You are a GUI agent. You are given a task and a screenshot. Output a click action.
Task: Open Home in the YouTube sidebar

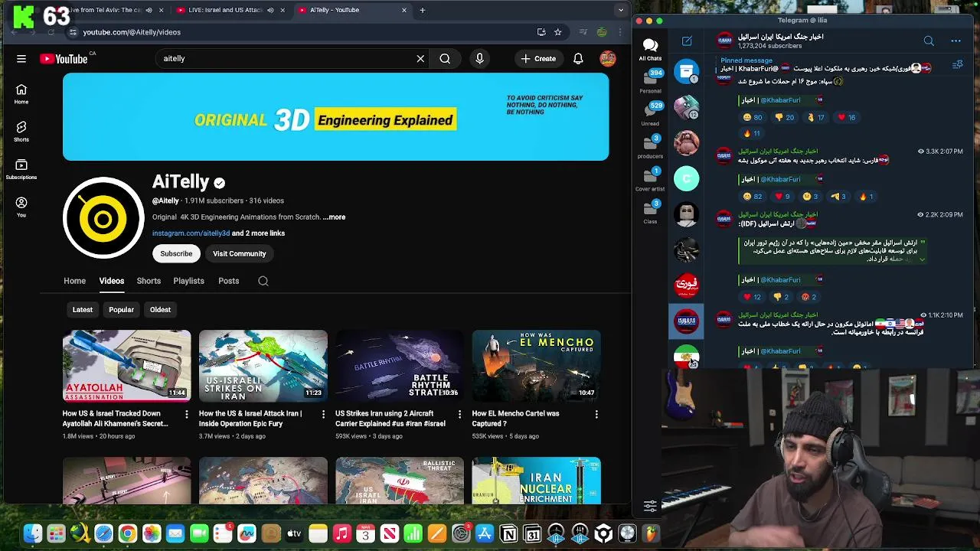21,94
